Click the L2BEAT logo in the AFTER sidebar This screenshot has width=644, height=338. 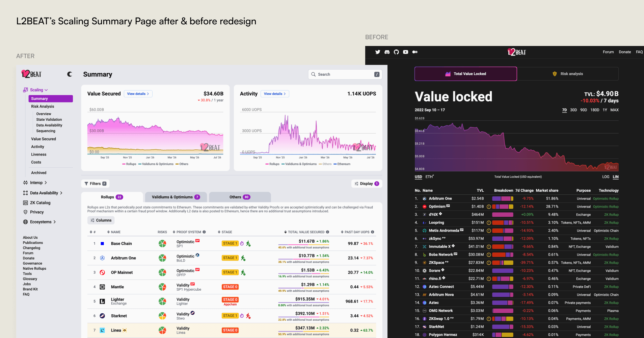(x=31, y=74)
